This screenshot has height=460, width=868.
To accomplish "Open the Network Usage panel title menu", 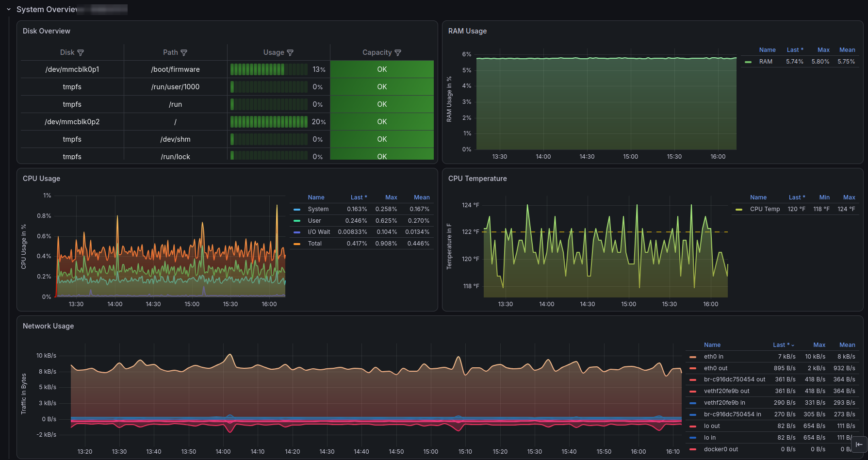I will click(x=49, y=326).
